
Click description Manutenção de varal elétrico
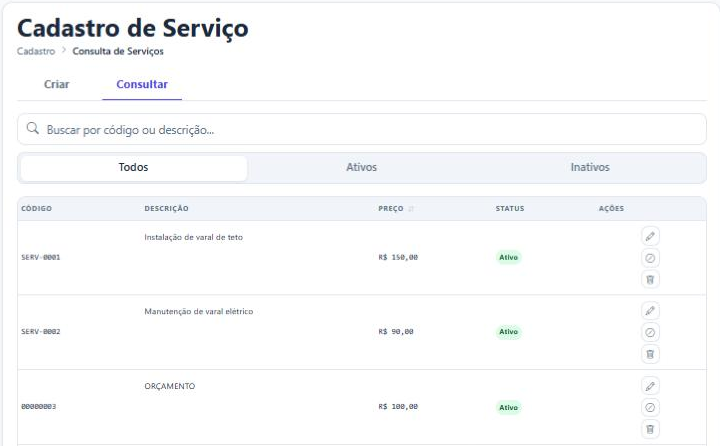click(x=199, y=311)
